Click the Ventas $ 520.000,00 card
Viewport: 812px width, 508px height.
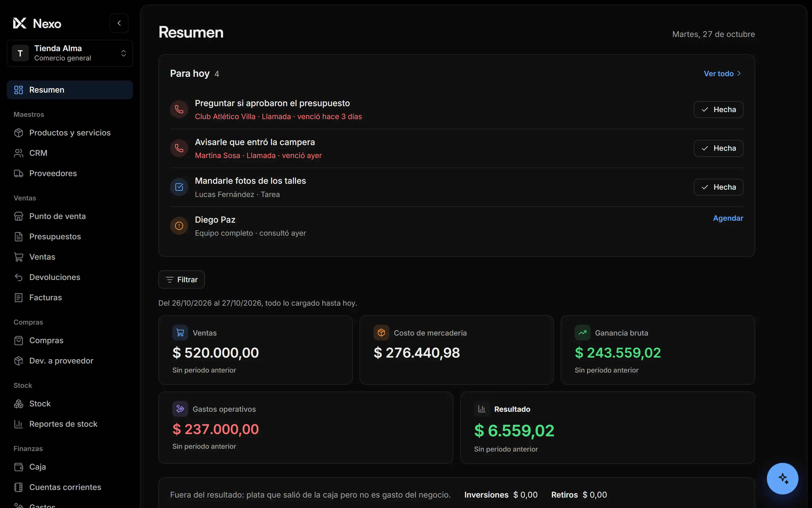point(255,350)
